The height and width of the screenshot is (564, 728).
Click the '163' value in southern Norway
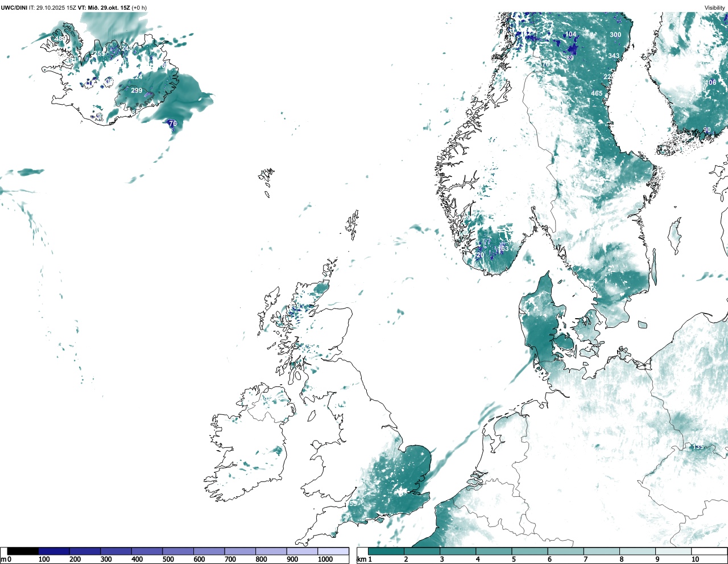coord(503,249)
